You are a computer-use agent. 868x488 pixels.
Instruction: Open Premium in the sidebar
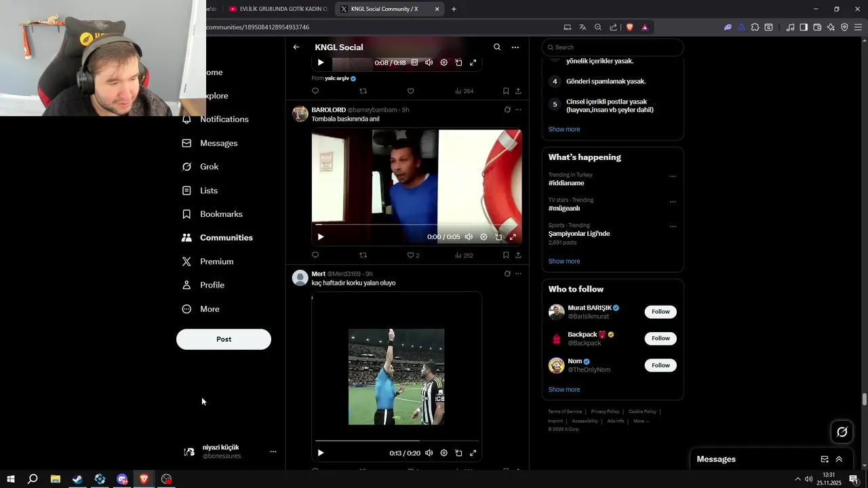pos(208,262)
